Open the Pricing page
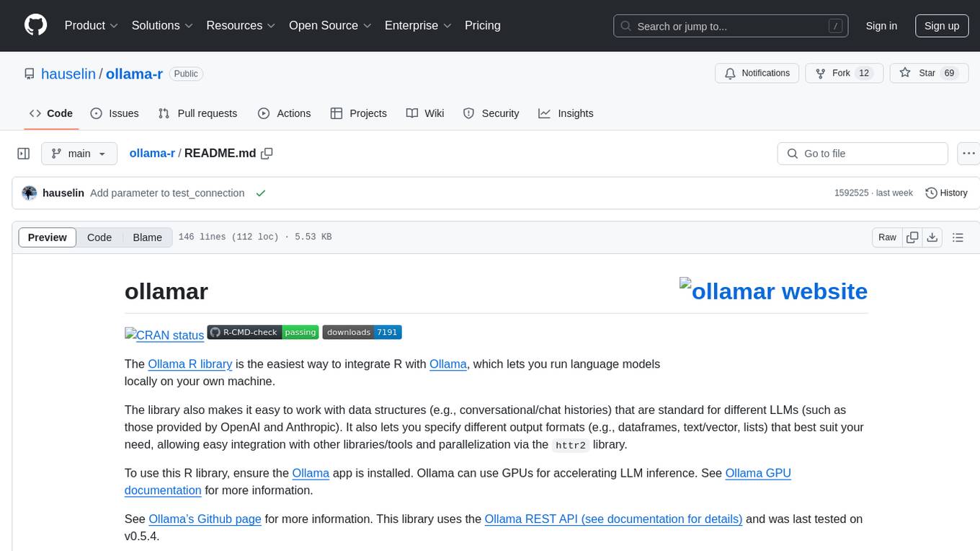 [483, 25]
